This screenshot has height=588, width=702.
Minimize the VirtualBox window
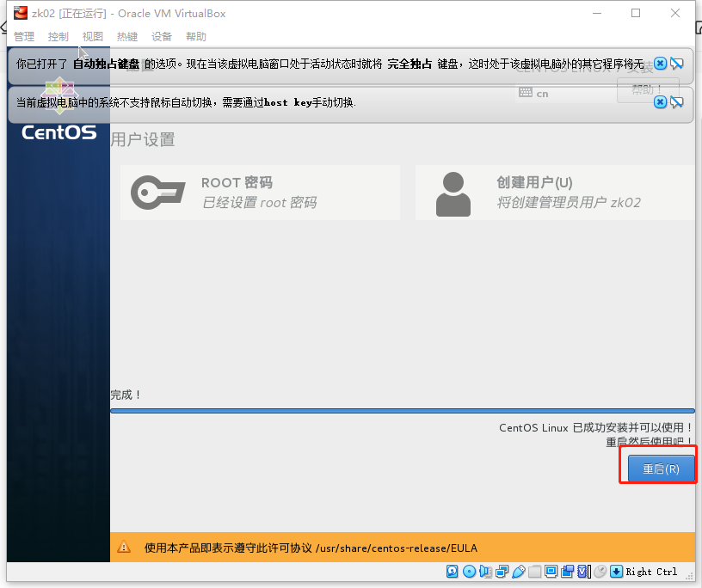597,13
